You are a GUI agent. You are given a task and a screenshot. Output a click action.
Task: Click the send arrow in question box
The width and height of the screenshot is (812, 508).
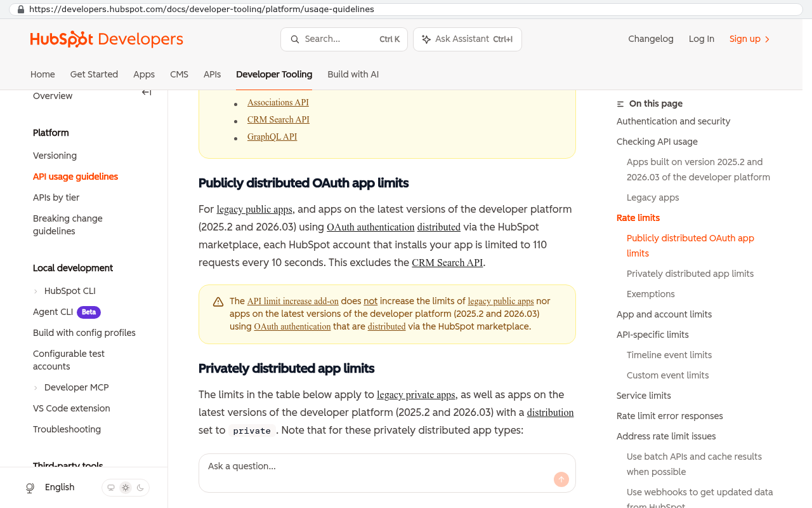click(x=561, y=479)
